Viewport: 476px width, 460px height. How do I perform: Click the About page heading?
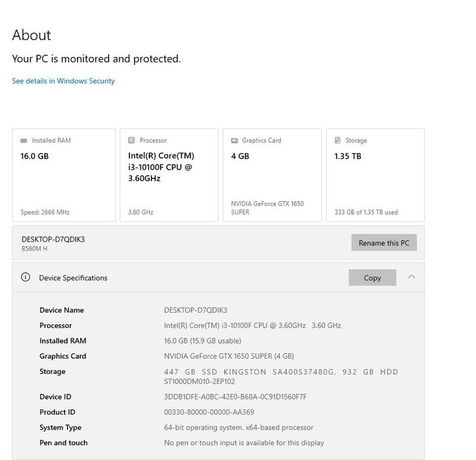[x=32, y=36]
